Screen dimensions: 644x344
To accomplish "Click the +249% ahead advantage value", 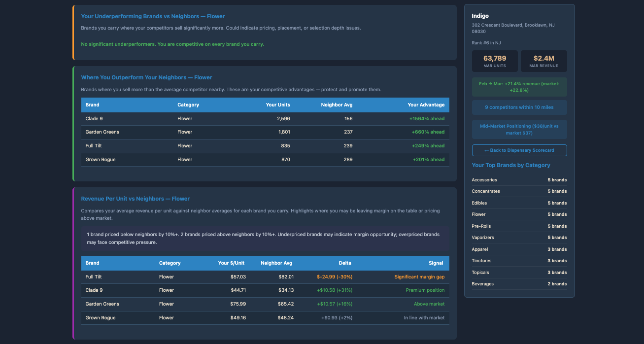I will click(x=428, y=146).
